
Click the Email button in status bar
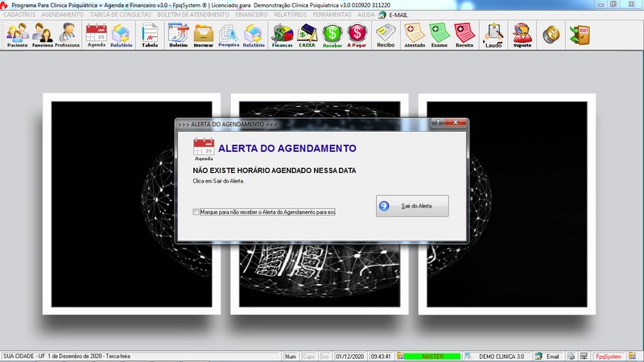(x=548, y=356)
